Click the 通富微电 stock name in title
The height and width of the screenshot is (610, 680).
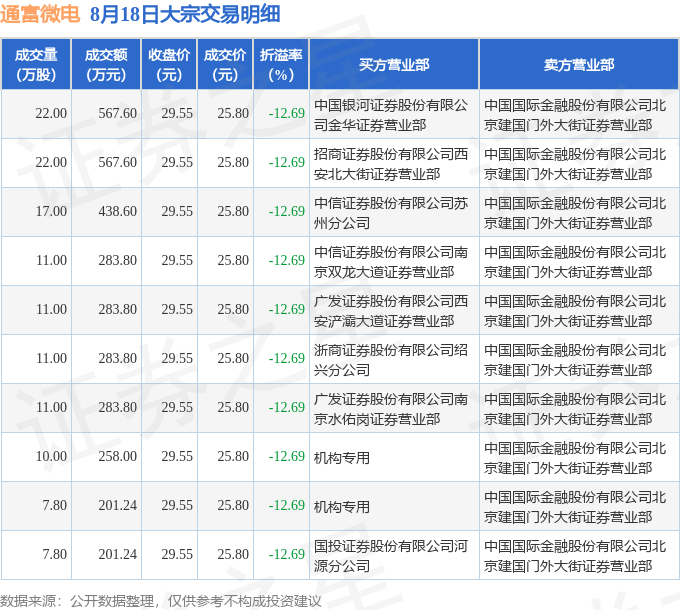(x=40, y=14)
